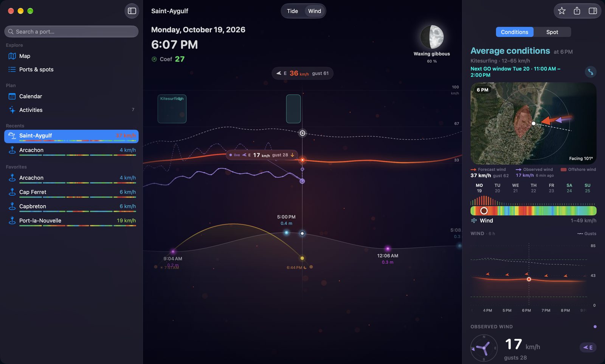Click the Search a port field
This screenshot has width=605, height=364.
pyautogui.click(x=71, y=32)
